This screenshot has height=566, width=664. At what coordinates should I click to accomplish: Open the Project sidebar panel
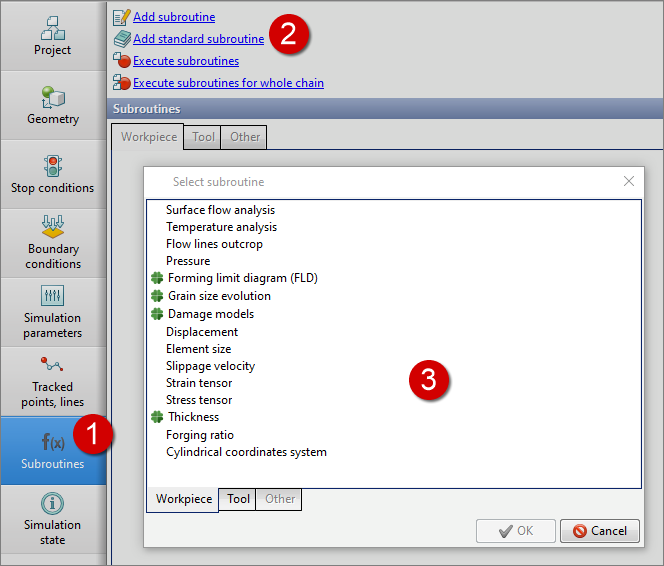[x=52, y=35]
